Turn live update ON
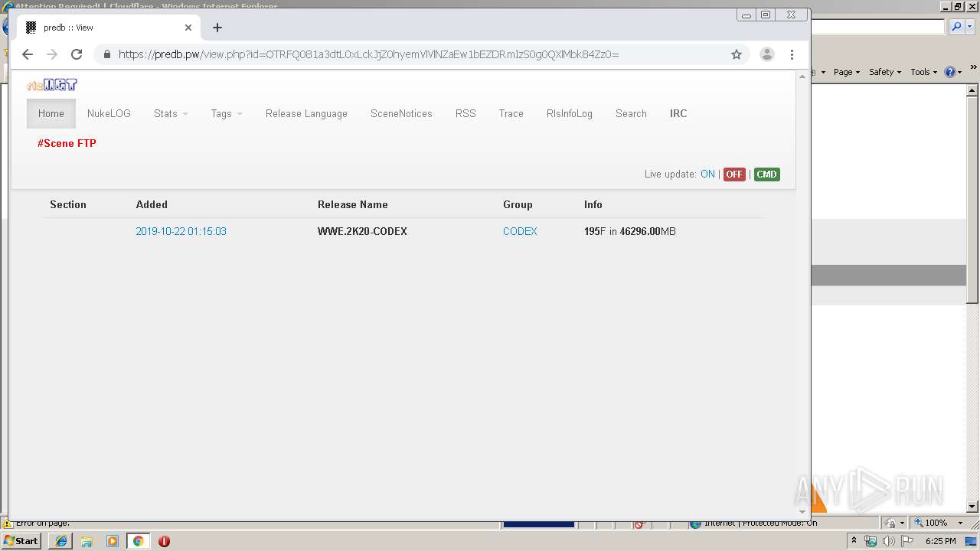980x551 pixels. (707, 174)
